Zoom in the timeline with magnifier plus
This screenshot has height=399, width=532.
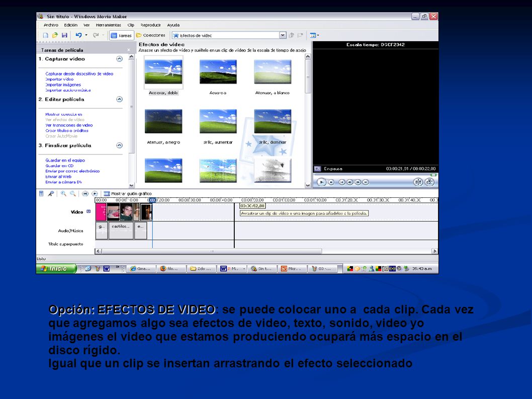[x=63, y=194]
